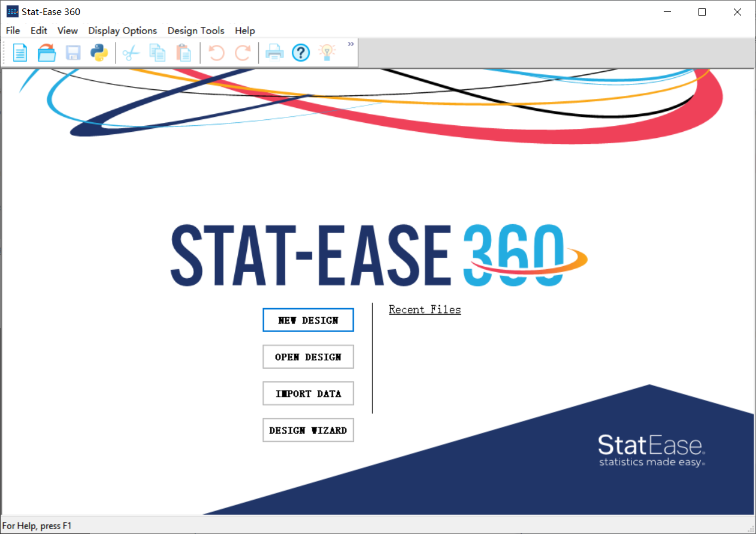Click the Copy toolbar icon
This screenshot has height=534, width=756.
point(157,53)
